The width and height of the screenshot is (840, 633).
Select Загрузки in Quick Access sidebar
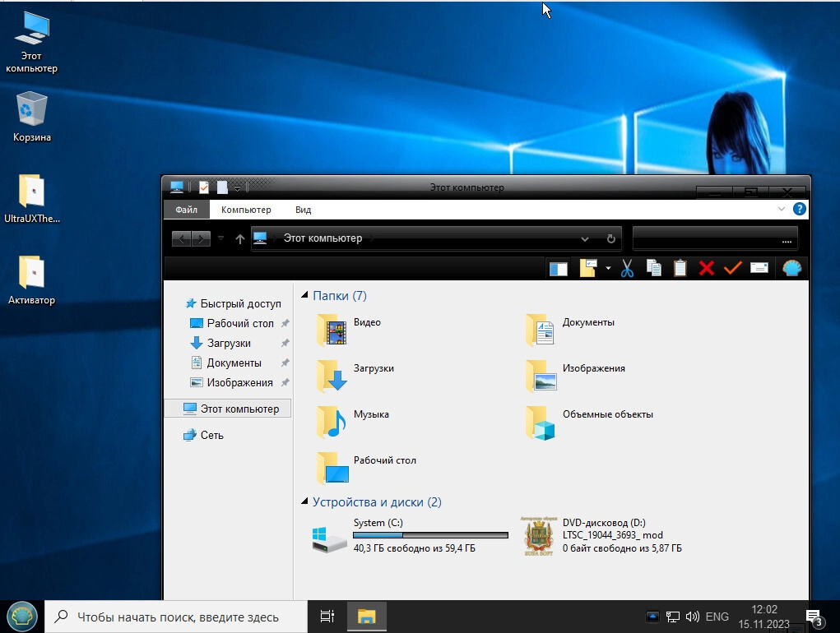[229, 343]
